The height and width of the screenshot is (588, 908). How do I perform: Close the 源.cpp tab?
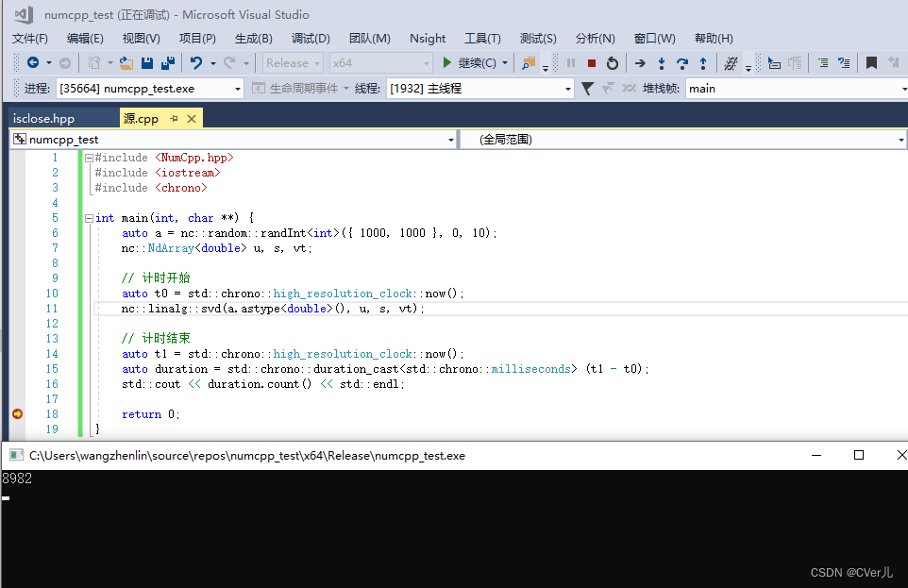[192, 119]
